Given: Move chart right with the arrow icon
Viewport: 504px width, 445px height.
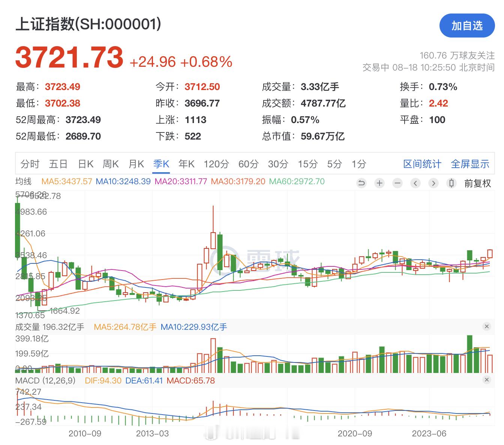Looking at the screenshot, I should [433, 183].
